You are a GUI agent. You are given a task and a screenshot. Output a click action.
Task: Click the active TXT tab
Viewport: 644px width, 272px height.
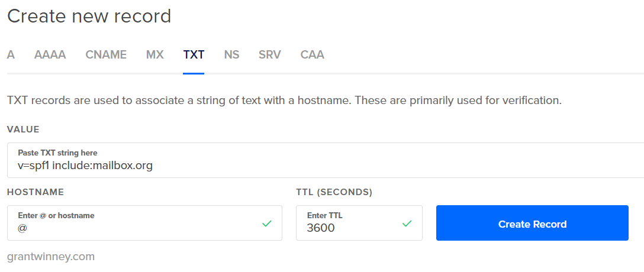(194, 55)
